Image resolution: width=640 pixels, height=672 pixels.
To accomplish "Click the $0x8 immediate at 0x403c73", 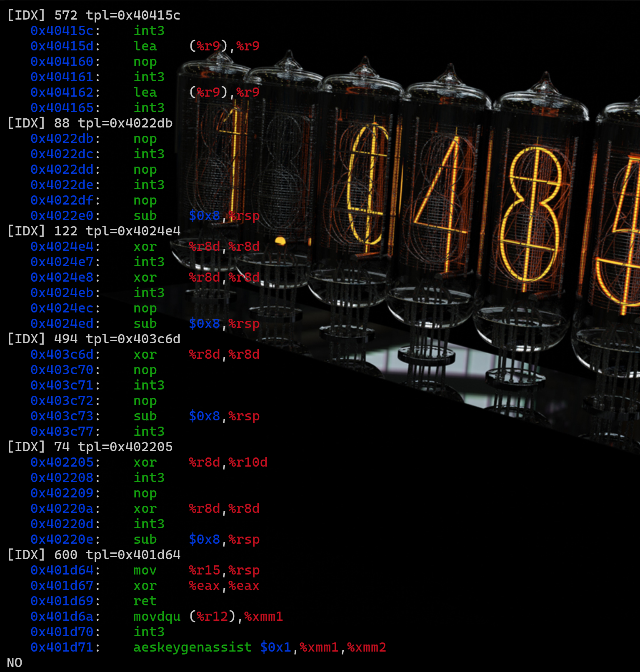I will coord(204,416).
